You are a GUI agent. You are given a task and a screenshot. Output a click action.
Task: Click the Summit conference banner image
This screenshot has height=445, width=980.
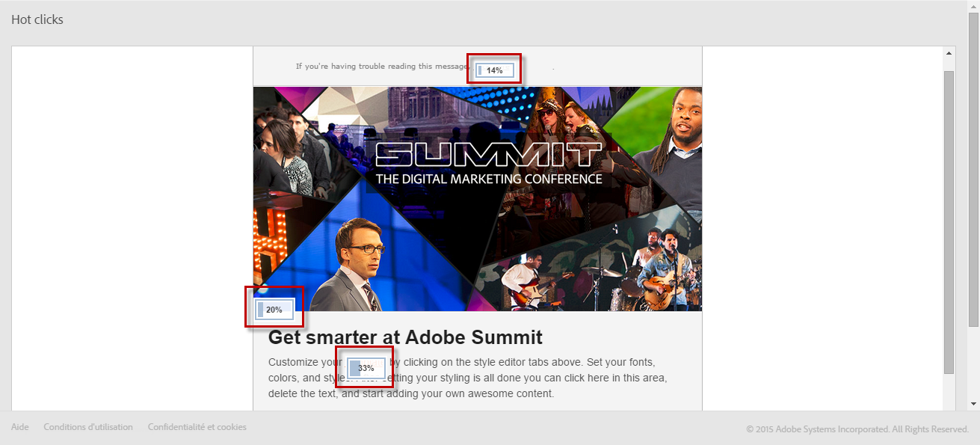coord(478,198)
